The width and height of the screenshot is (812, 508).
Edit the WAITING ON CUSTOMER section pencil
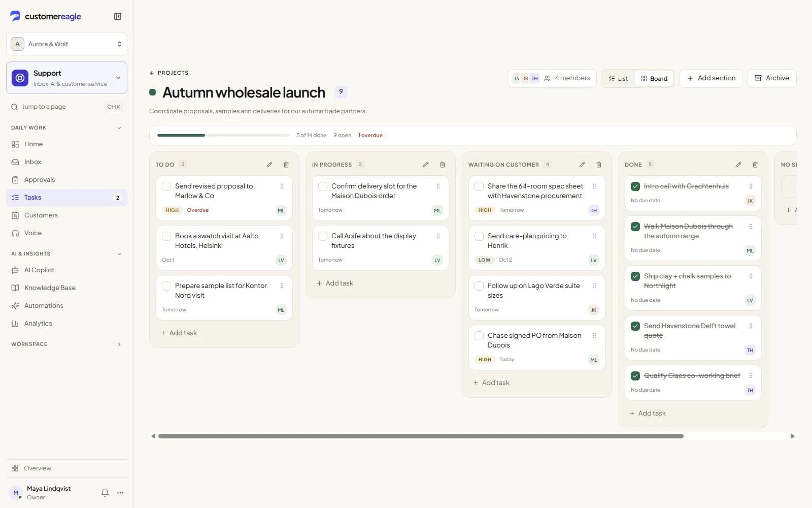tap(582, 165)
